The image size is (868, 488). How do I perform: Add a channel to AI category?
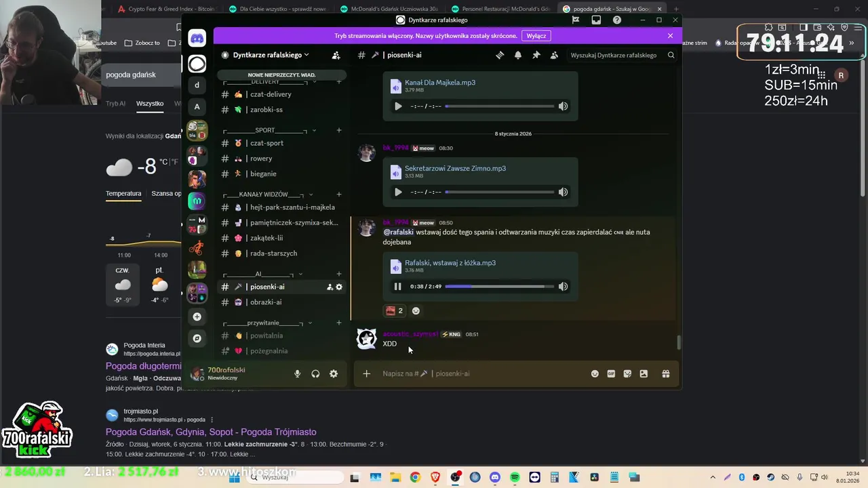point(339,274)
